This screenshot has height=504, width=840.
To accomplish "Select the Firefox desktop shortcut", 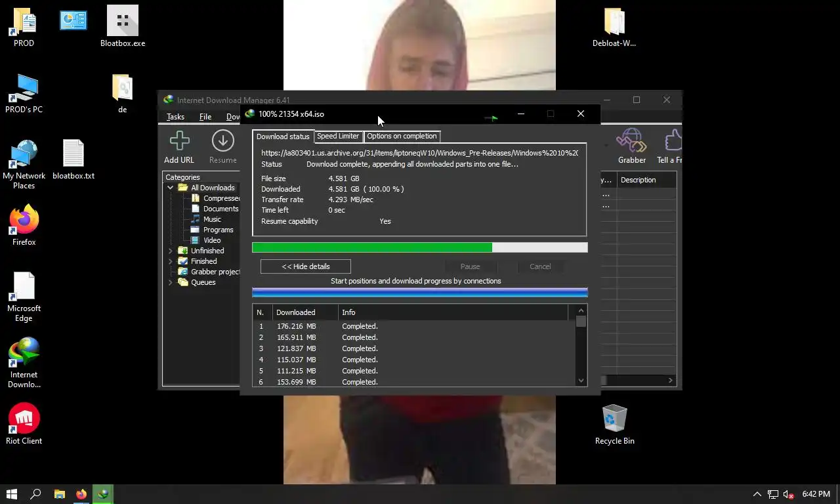I will (x=24, y=226).
